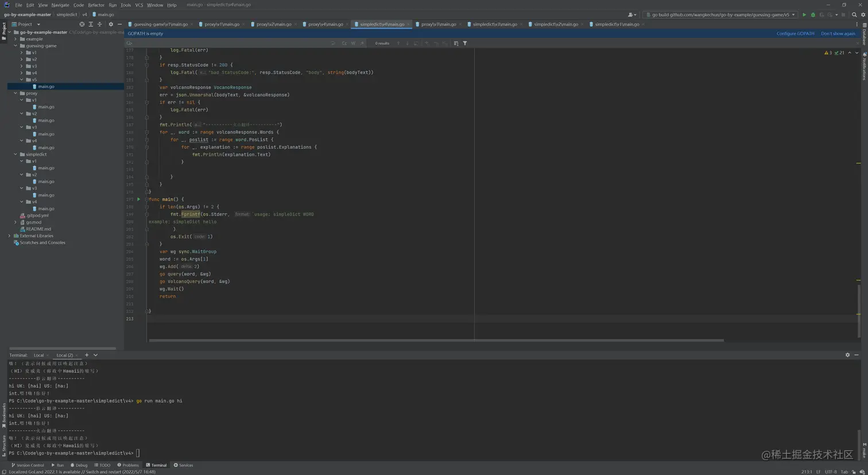
Task: Click the green Run button in toolbar
Action: 804,15
